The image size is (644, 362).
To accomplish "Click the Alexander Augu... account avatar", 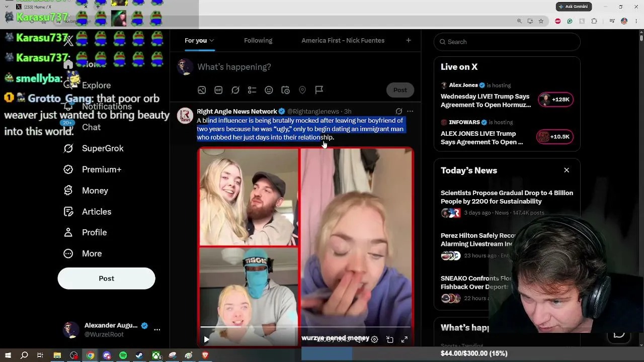I will pyautogui.click(x=70, y=330).
